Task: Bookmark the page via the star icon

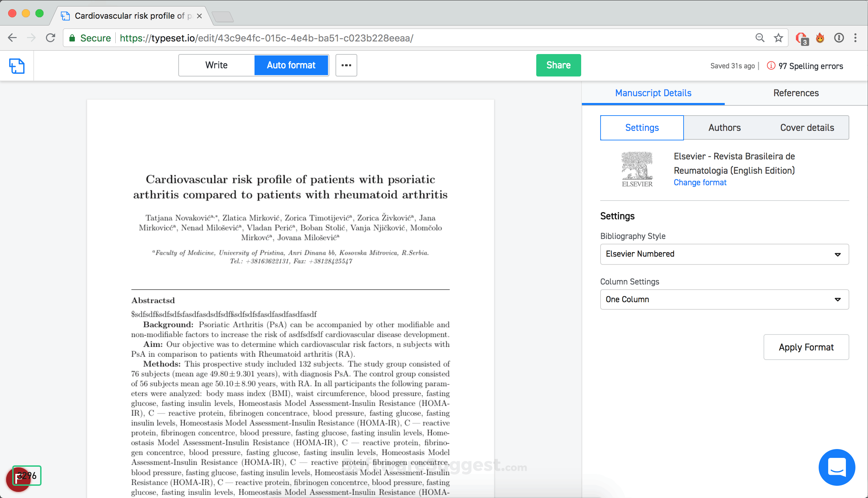Action: click(779, 38)
